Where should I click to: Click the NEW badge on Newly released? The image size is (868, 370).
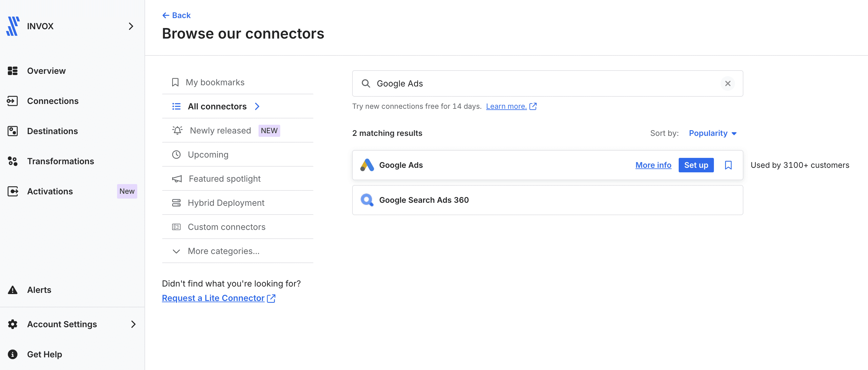point(269,130)
